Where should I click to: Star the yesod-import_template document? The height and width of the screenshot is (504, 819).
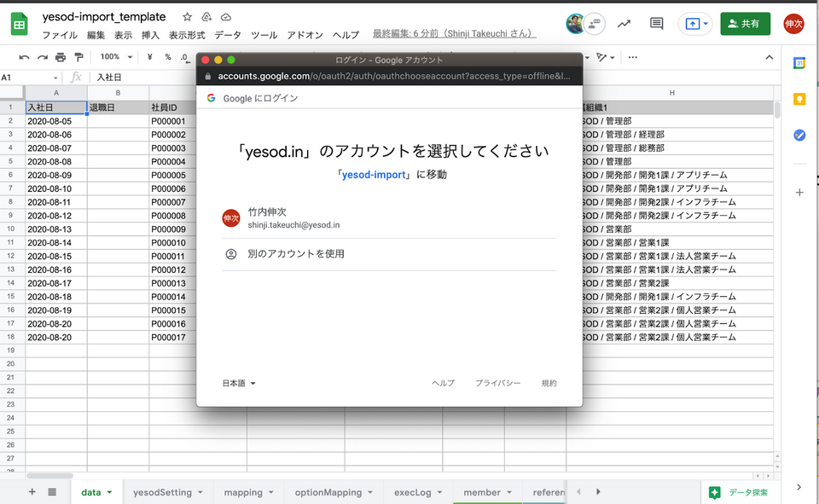[x=187, y=17]
